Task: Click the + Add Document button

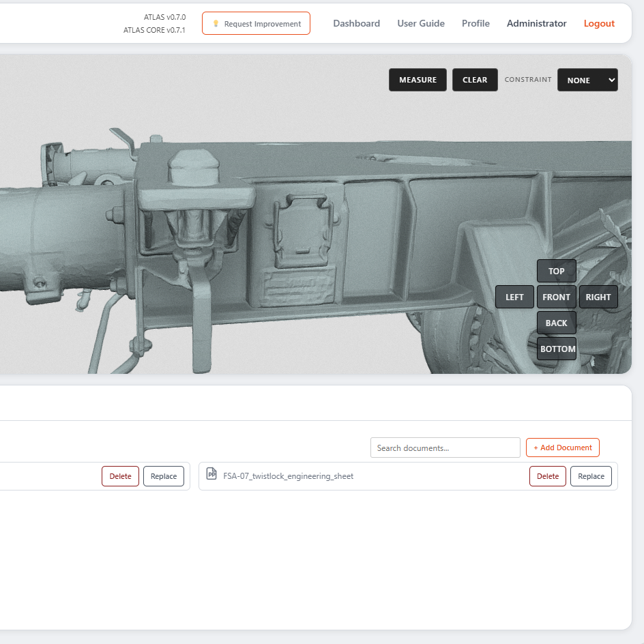Action: click(563, 448)
